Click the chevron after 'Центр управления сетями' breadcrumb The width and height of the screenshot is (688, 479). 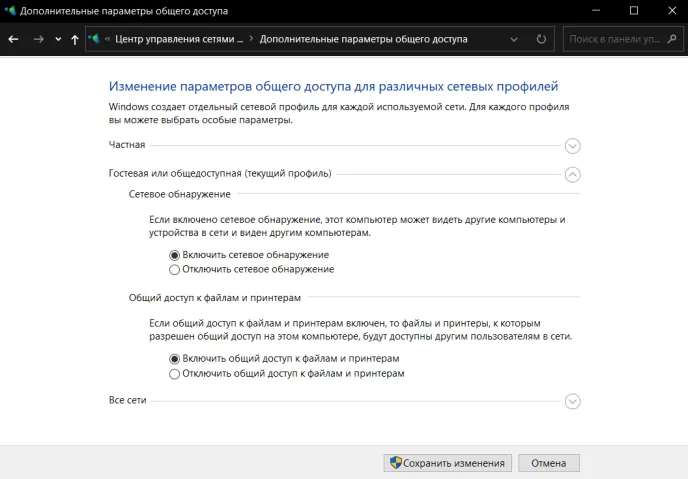(251, 39)
